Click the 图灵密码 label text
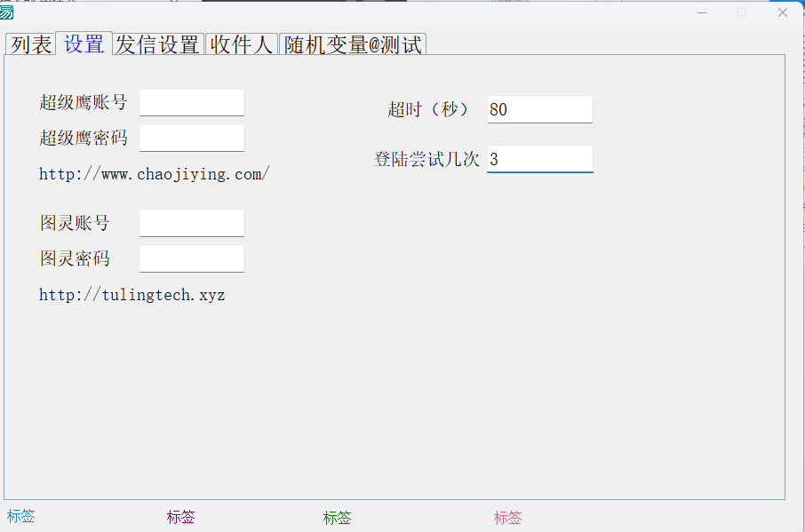Image resolution: width=805 pixels, height=532 pixels. (x=75, y=258)
